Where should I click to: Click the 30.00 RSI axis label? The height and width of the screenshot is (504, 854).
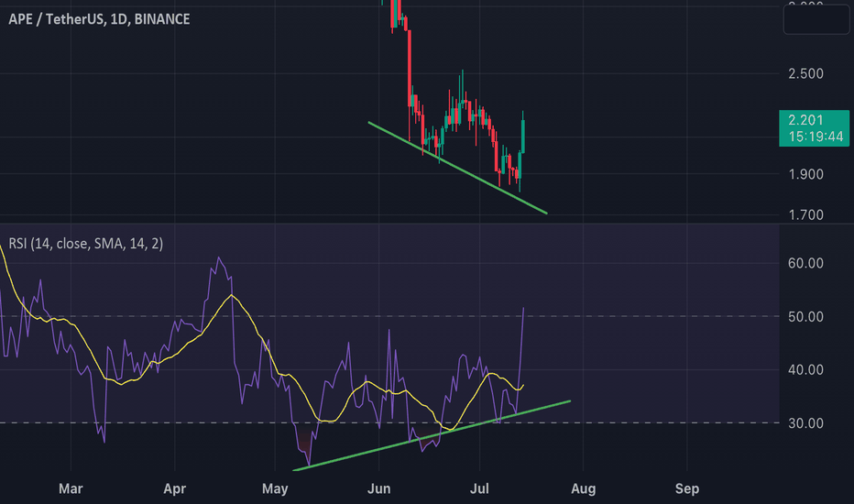point(805,422)
